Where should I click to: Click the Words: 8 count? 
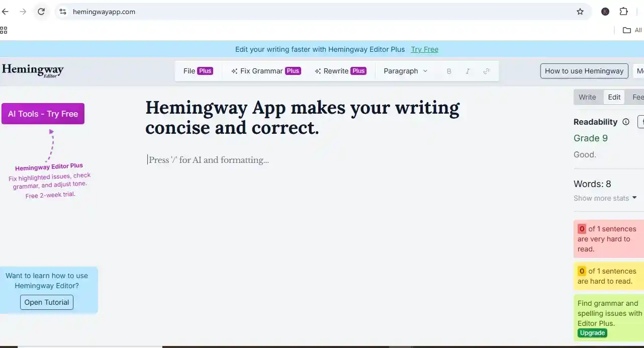pos(592,184)
